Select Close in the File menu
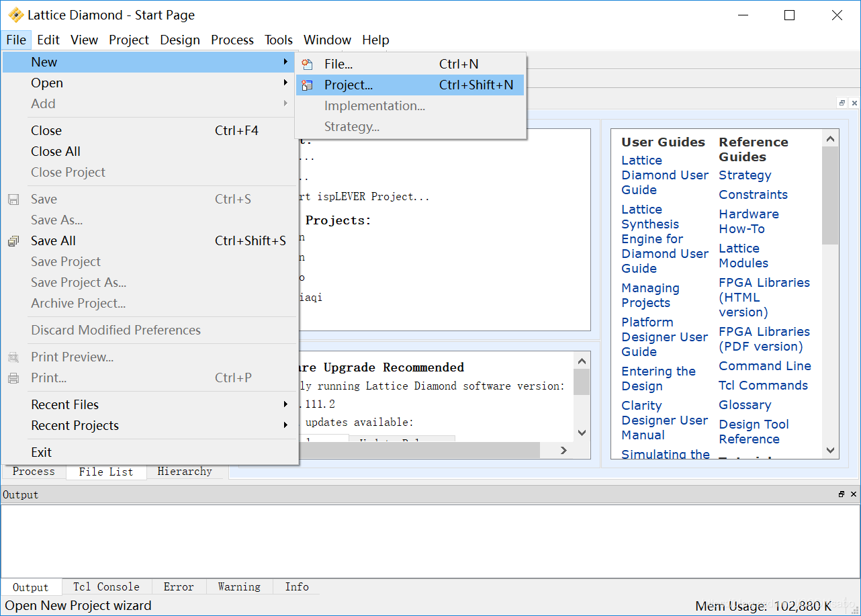Viewport: 861px width, 616px height. tap(149, 131)
